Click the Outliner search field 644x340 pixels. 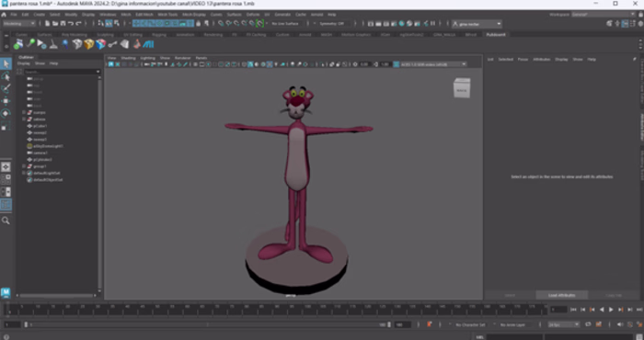[x=62, y=72]
